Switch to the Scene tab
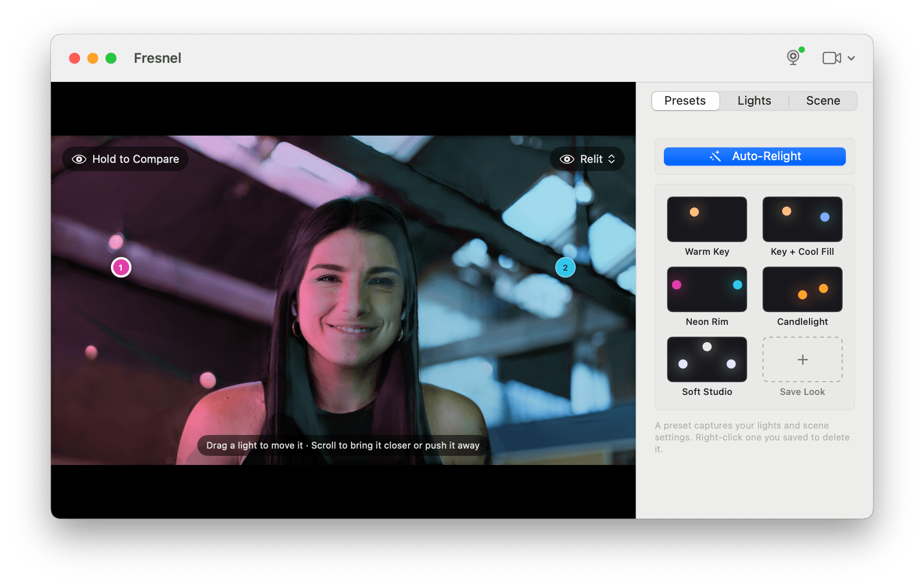The height and width of the screenshot is (586, 924). (823, 101)
